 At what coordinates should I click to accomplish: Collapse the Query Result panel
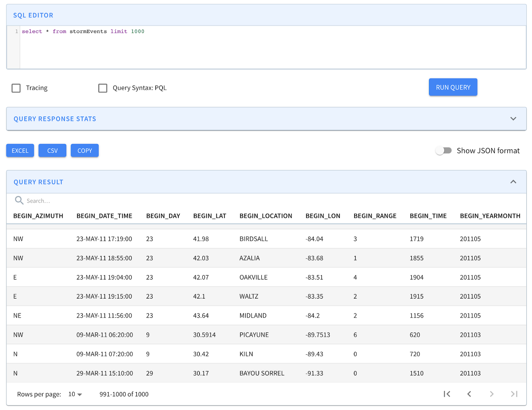pyautogui.click(x=513, y=182)
